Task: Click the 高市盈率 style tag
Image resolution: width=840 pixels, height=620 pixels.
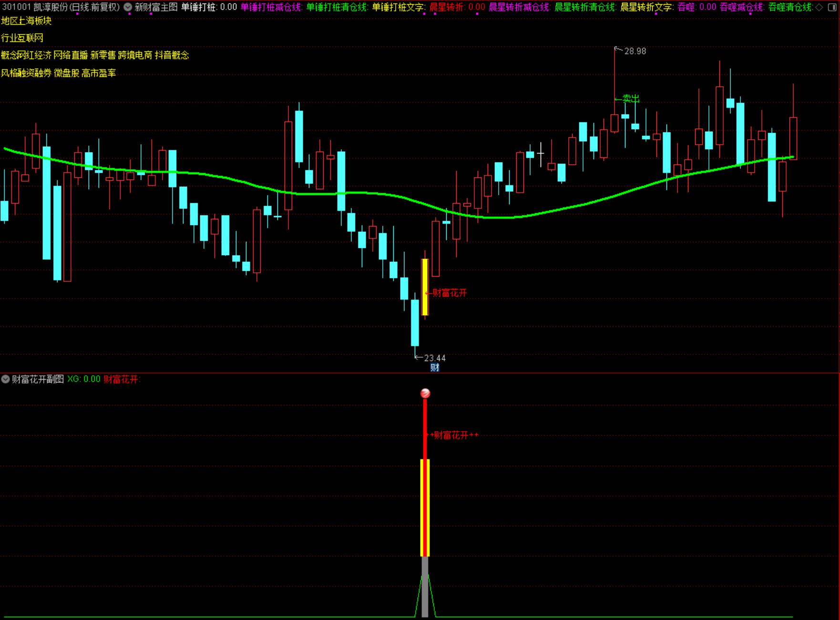Action: tap(99, 73)
